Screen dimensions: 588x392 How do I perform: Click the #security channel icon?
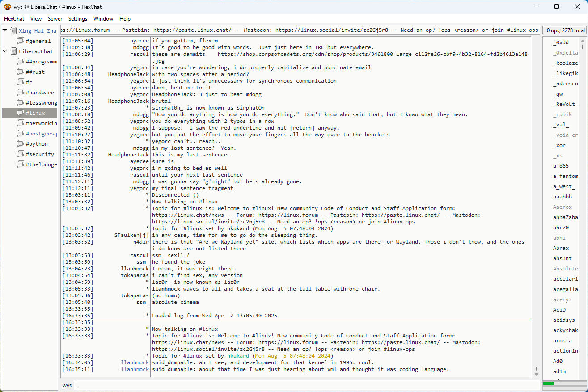click(21, 154)
